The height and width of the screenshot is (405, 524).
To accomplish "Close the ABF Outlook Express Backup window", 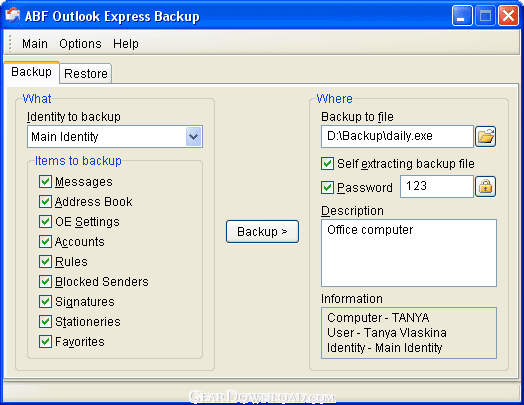I will [x=508, y=16].
